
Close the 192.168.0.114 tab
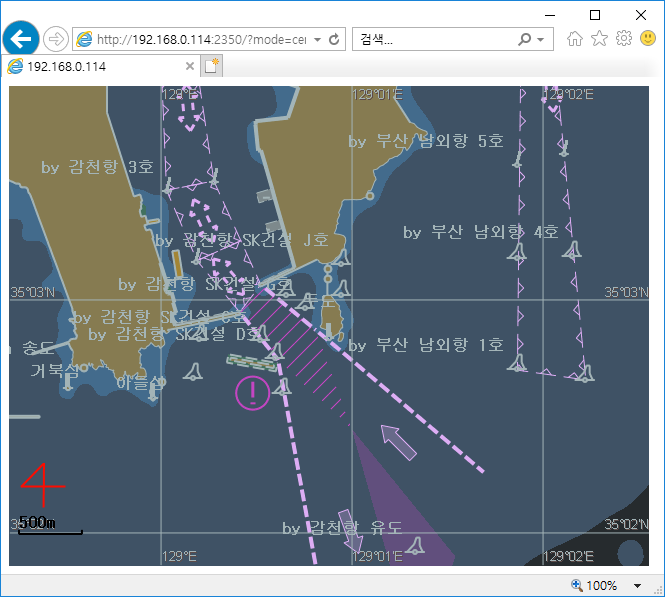point(190,66)
